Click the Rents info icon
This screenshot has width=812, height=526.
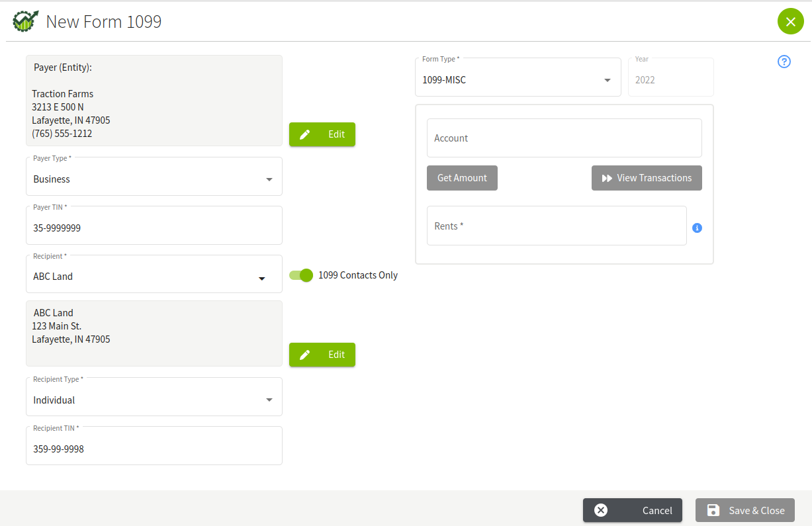(x=697, y=228)
